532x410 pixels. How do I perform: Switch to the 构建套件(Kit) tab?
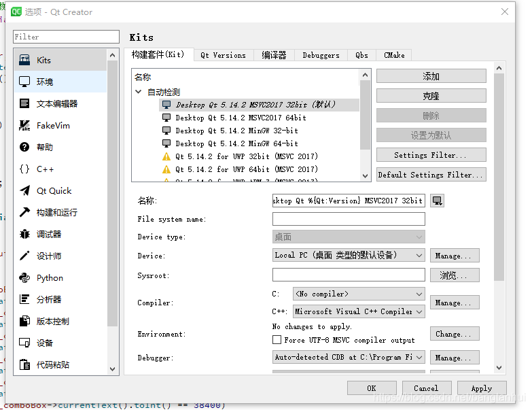[x=158, y=54]
